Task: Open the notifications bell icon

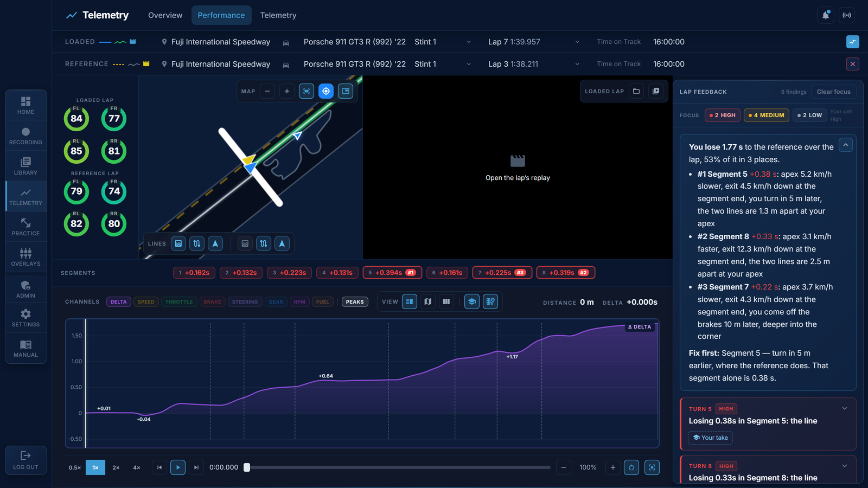Action: tap(825, 15)
